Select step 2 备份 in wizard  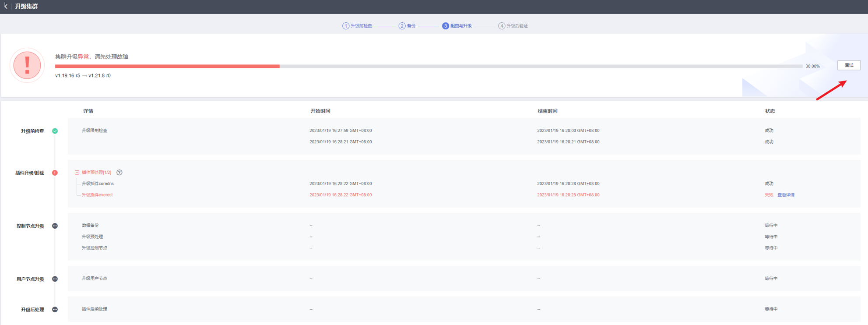click(407, 26)
